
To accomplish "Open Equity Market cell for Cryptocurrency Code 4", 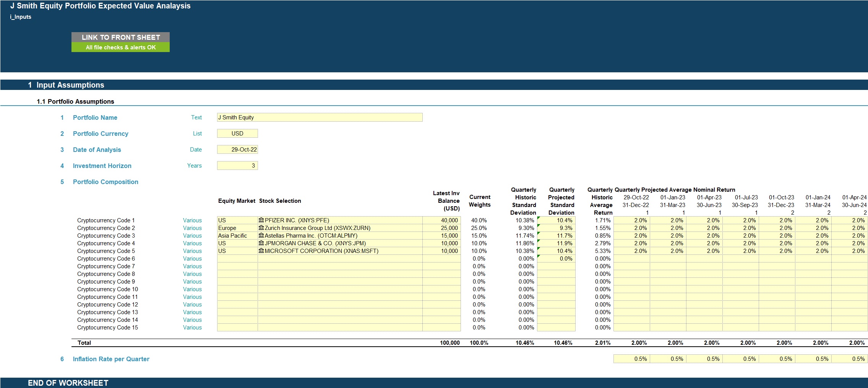I will click(237, 243).
